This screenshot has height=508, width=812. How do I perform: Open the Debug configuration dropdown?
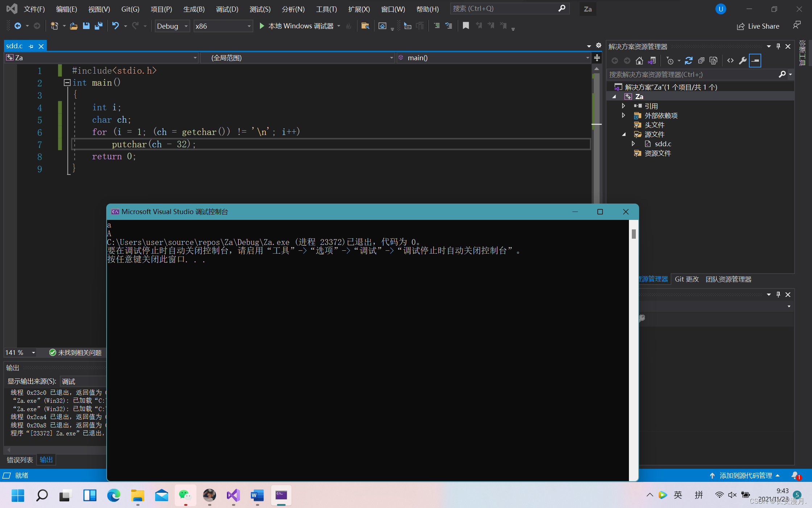[x=186, y=26]
